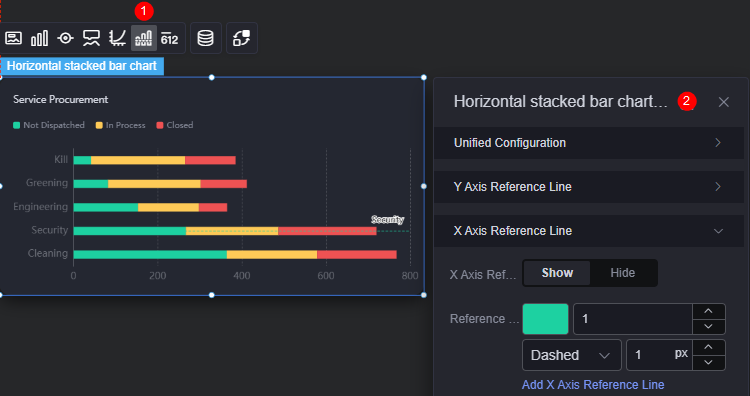The image size is (750, 396).
Task: Toggle the Closed legend series
Action: tap(175, 125)
